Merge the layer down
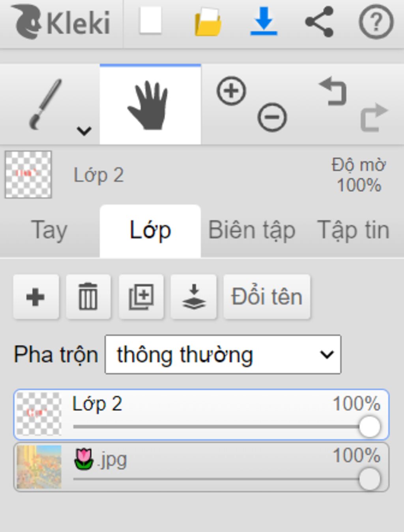 [194, 297]
